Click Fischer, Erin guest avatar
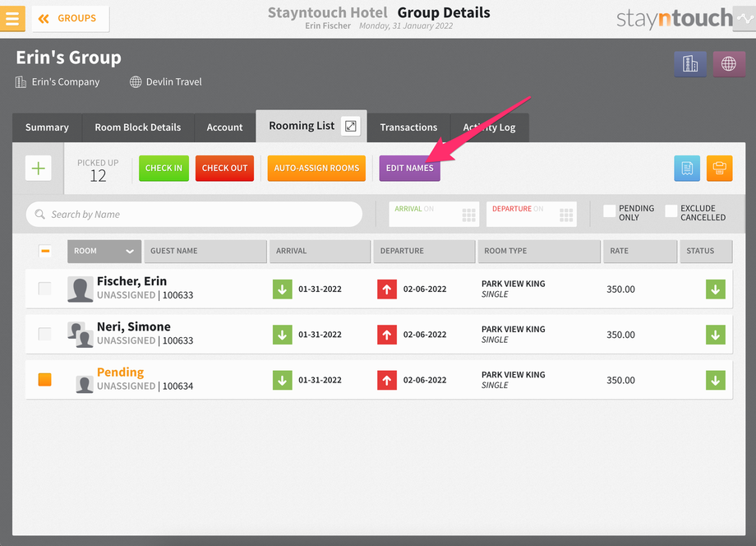This screenshot has width=756, height=546. pos(80,289)
